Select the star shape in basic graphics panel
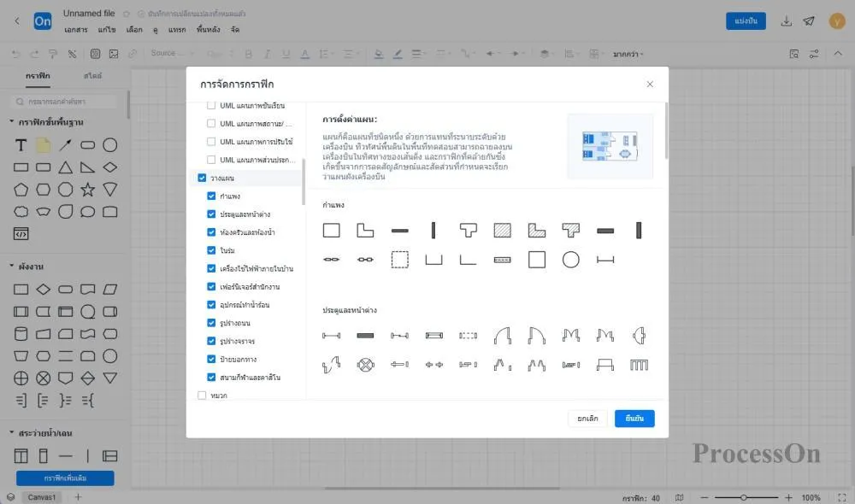Viewport: 855px width, 504px height. pos(88,190)
